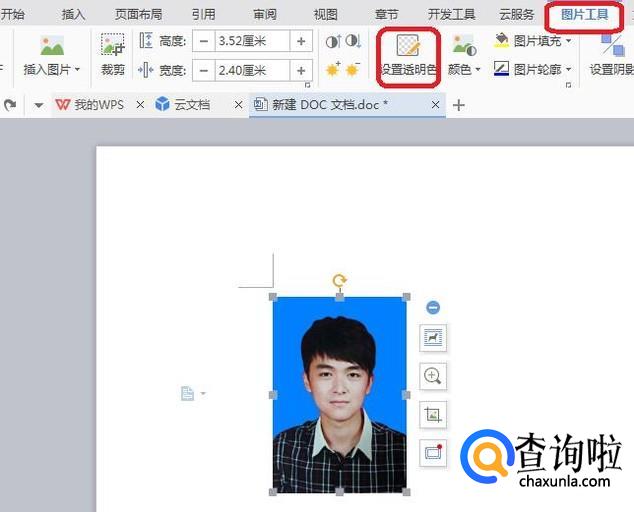Click the picture border frame icon
634x512 pixels.
pyautogui.click(x=433, y=453)
